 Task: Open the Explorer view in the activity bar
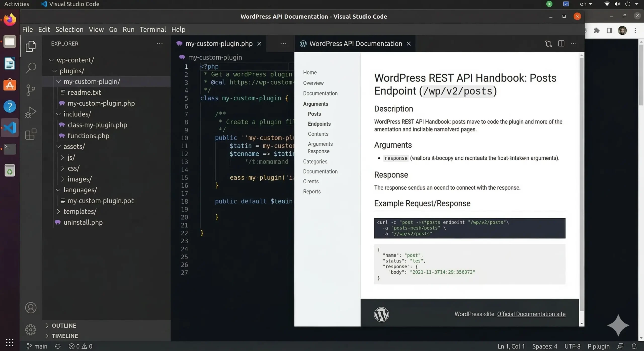pos(30,46)
